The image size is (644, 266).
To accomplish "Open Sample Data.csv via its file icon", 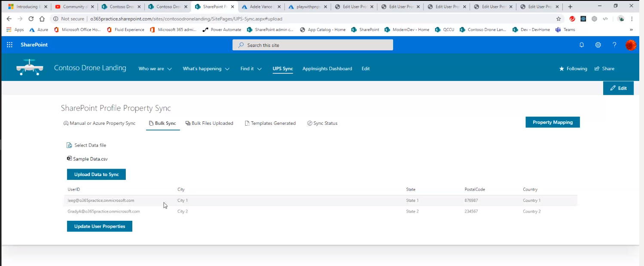I will (x=69, y=158).
